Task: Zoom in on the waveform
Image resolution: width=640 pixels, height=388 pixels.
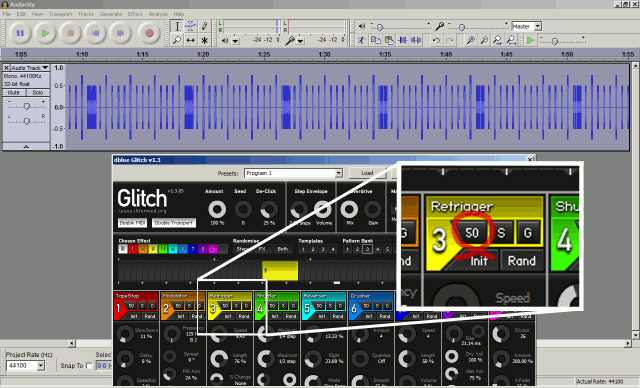Action: point(471,40)
